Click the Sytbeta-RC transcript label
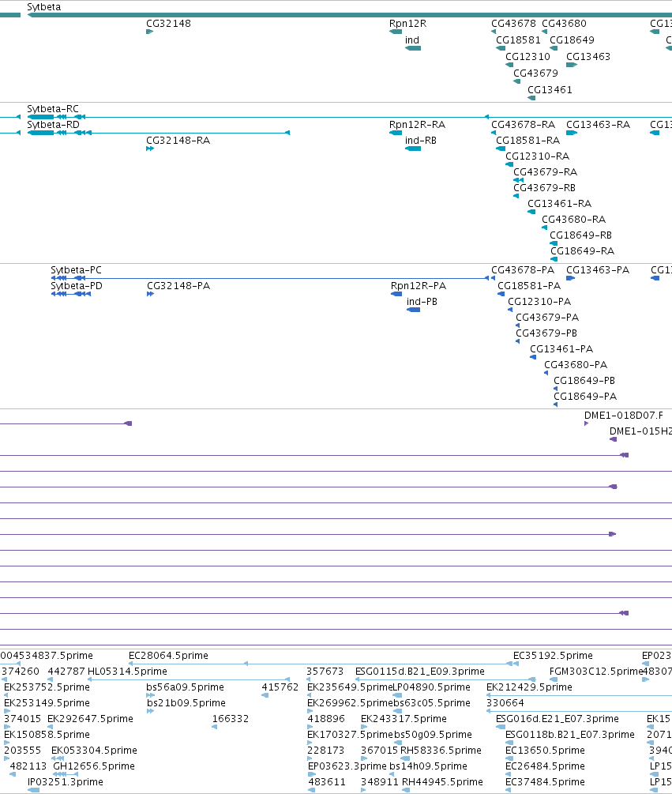 click(53, 109)
